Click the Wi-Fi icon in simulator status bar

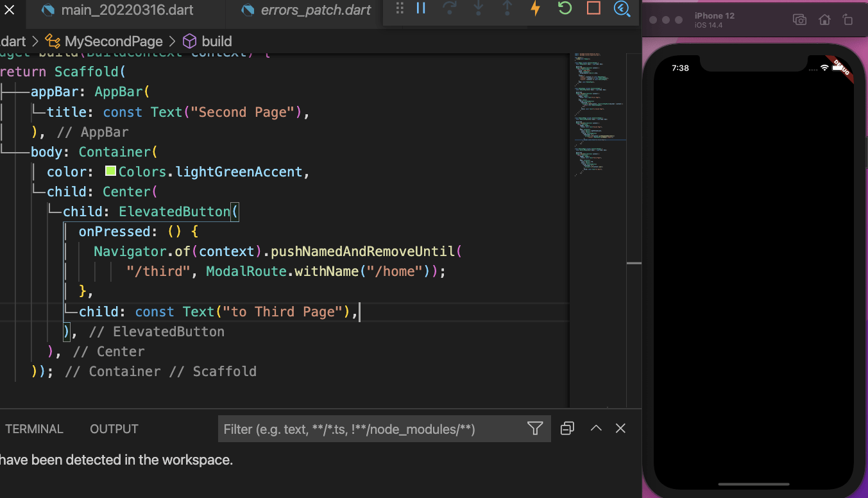pyautogui.click(x=824, y=67)
